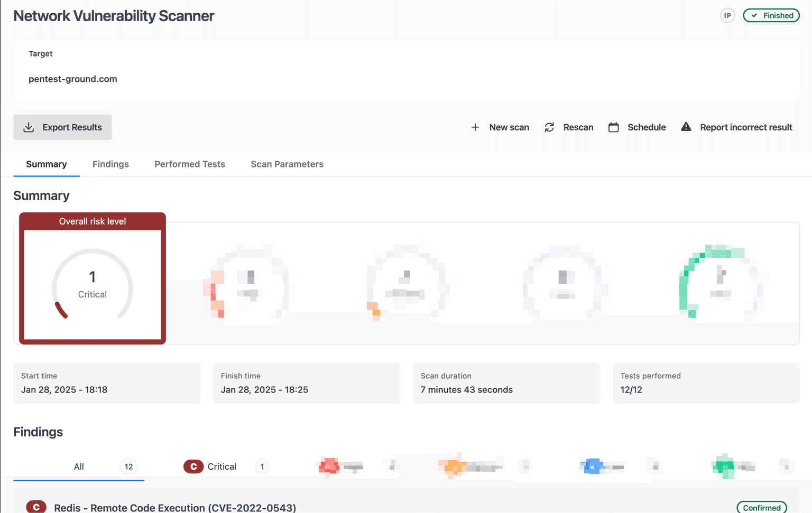Screen dimensions: 812x513
Task: Expand the Redis Remote Code Execution finding
Action: click(x=175, y=507)
